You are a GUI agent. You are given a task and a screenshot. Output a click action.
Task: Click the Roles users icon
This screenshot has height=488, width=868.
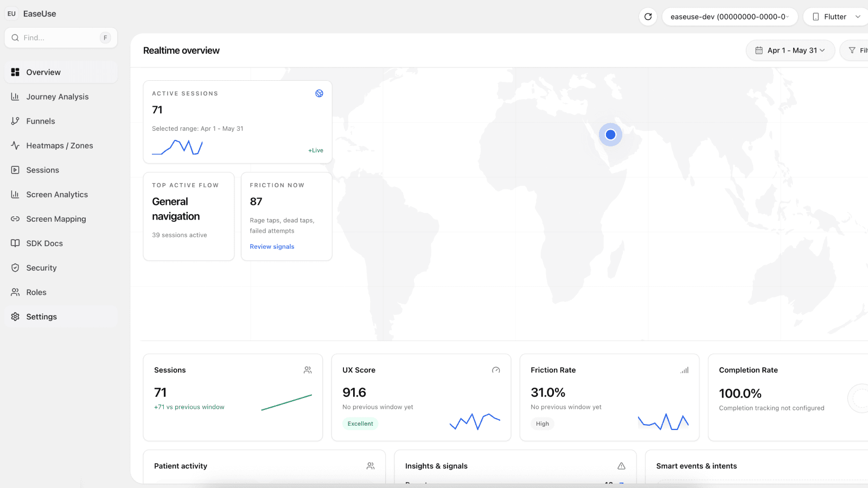15,292
